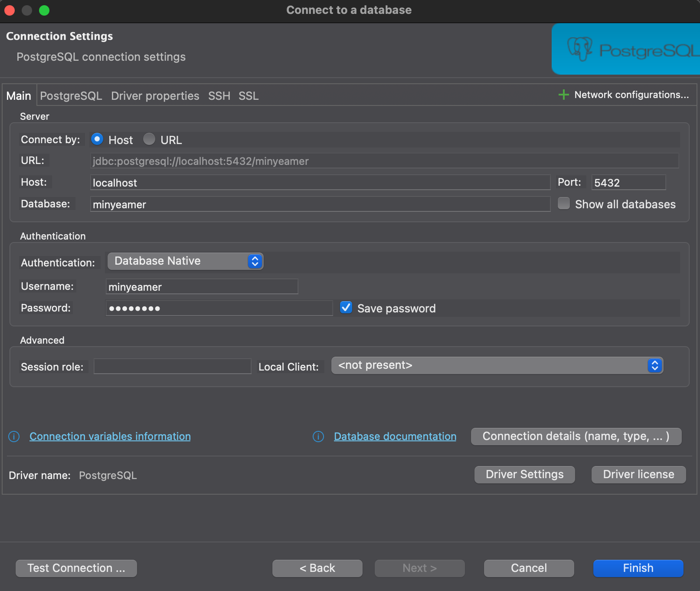Select the URL radio button

tap(149, 139)
